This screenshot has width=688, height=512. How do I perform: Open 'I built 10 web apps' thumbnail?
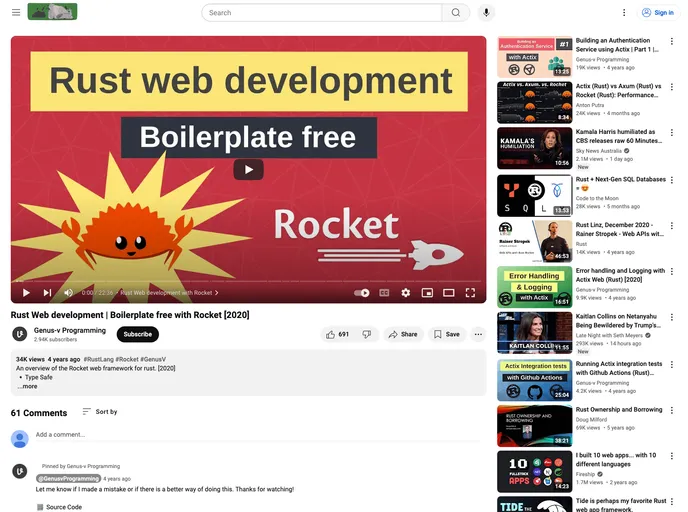534,471
